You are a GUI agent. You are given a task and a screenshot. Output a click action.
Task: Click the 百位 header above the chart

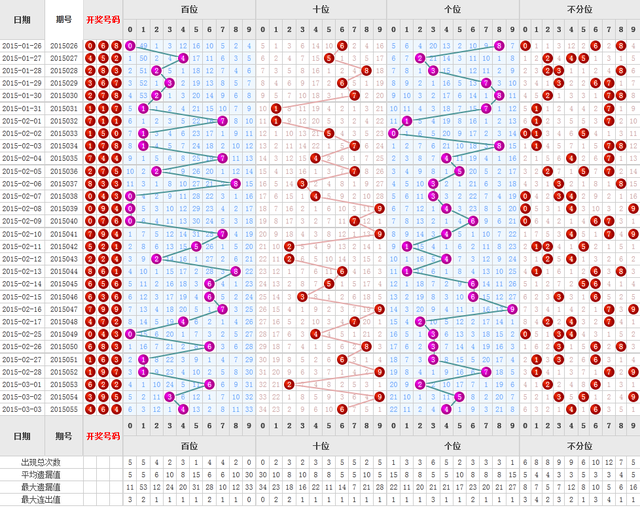click(x=189, y=9)
